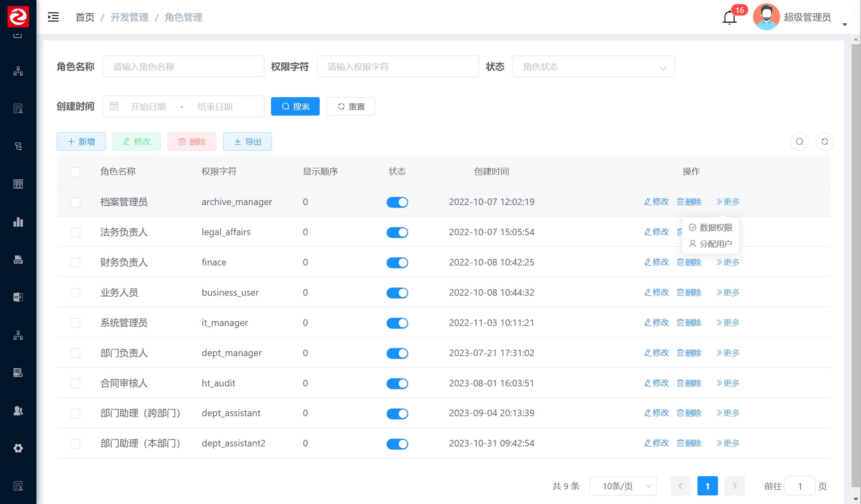Go to next page arrow
The image size is (861, 504).
[735, 486]
